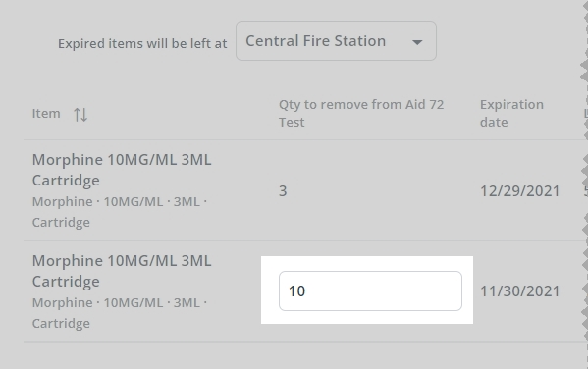Click the word date in the Expiration header

pos(494,123)
